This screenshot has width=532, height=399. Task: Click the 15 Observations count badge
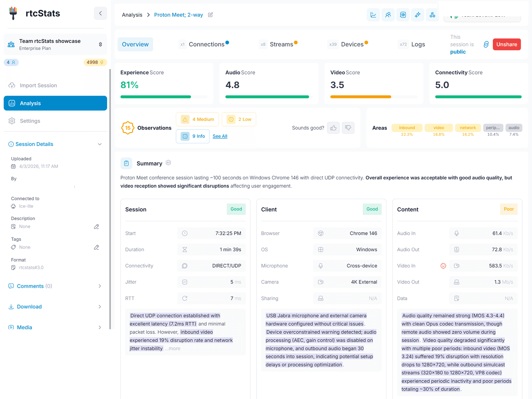(128, 128)
